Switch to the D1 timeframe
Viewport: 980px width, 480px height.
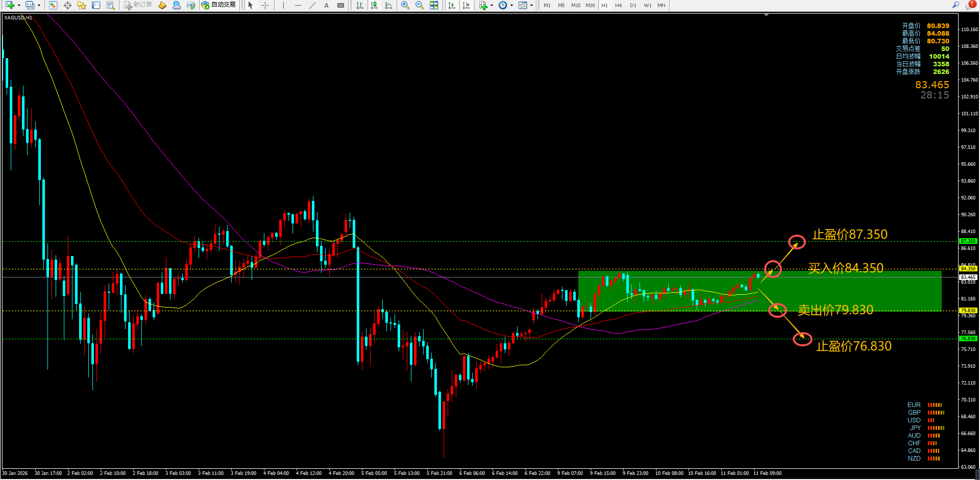(633, 5)
